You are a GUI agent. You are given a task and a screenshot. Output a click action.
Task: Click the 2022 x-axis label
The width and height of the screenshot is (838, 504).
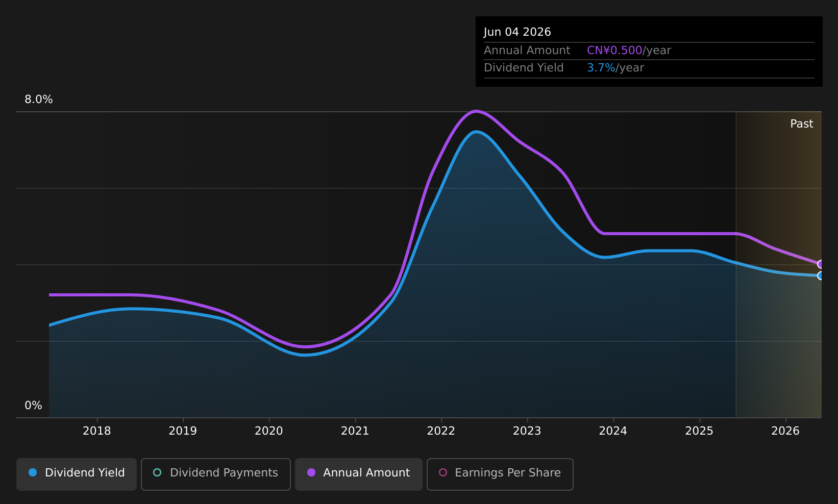click(441, 431)
